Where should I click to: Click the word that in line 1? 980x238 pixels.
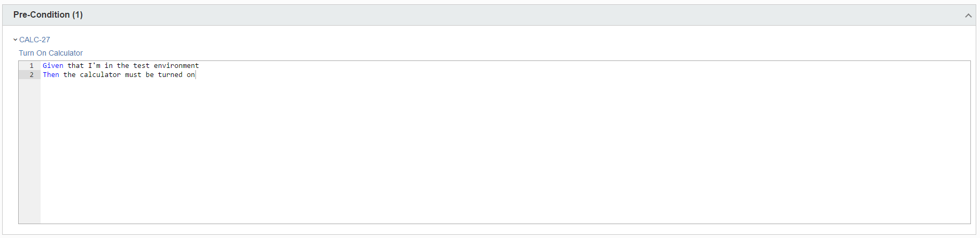pyautogui.click(x=75, y=66)
